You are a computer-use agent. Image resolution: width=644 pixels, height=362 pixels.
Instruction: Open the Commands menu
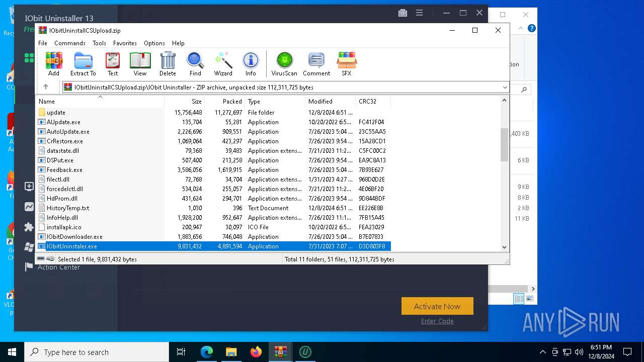70,43
